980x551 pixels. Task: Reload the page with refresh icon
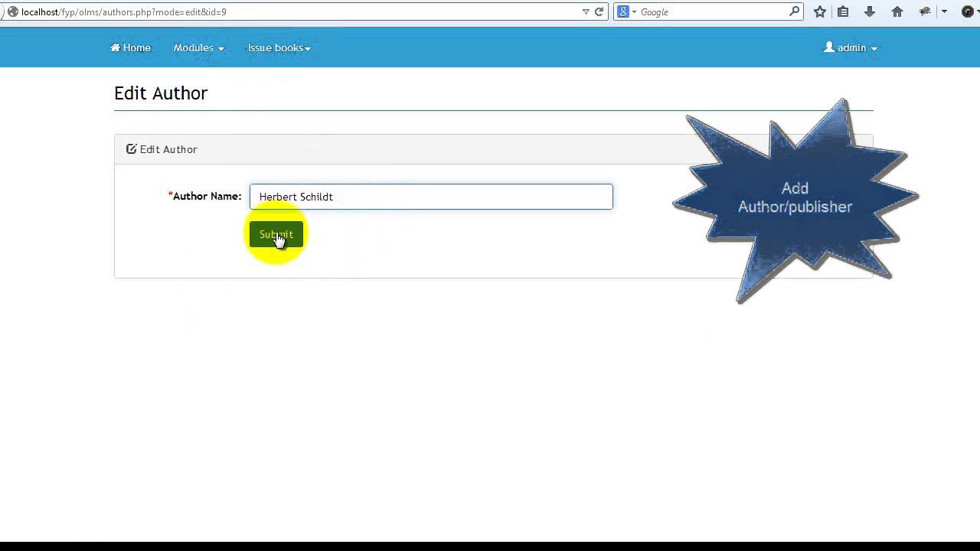tap(599, 11)
